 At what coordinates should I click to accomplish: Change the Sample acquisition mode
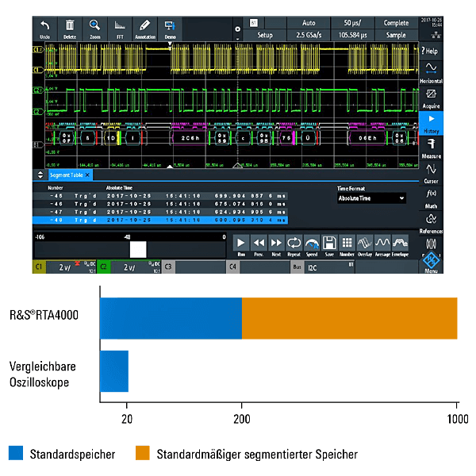[396, 35]
